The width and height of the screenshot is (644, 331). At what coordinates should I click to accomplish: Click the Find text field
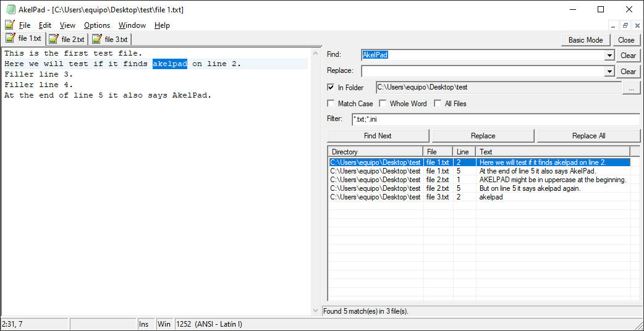click(x=483, y=55)
